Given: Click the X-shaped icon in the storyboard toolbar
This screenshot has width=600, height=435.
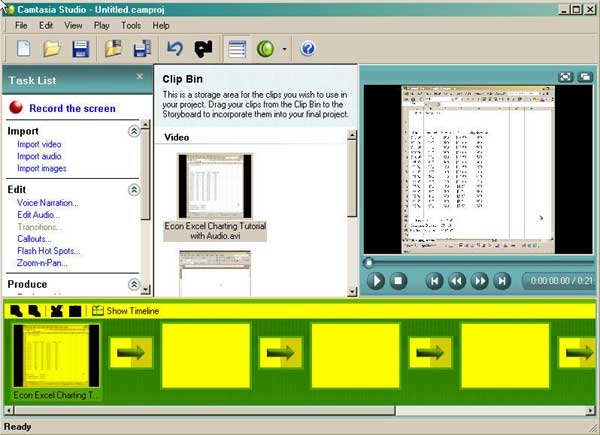Looking at the screenshot, I should coord(57,311).
